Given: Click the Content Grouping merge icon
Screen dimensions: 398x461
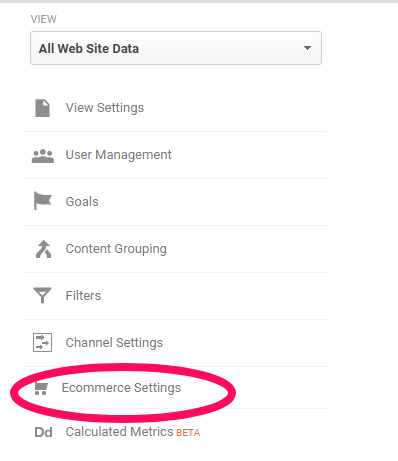Looking at the screenshot, I should click(43, 249).
